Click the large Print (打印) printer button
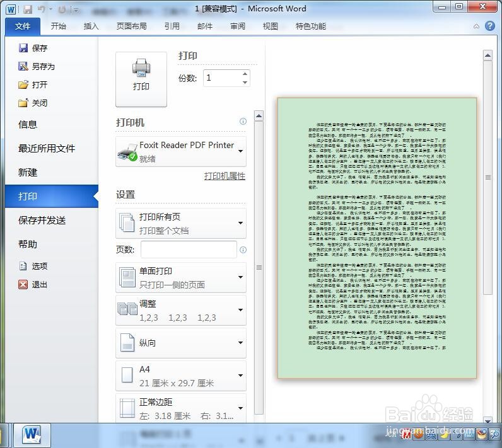 (141, 79)
